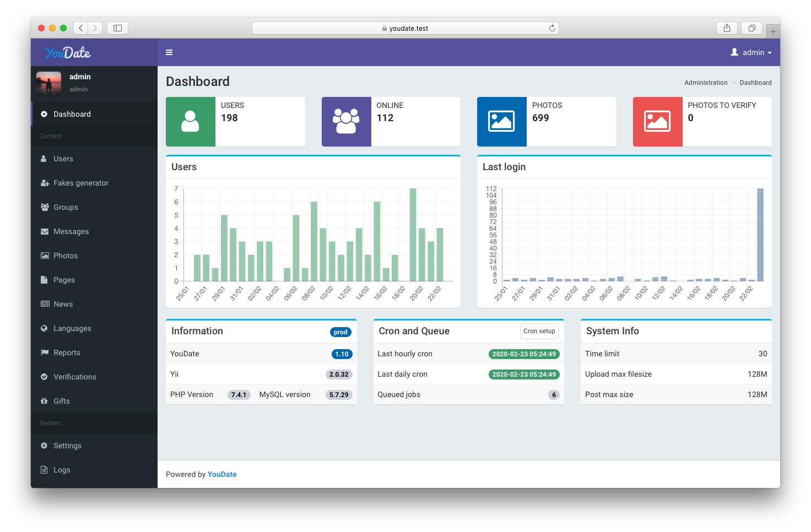
Task: Follow the YouDate footer link
Action: (222, 474)
